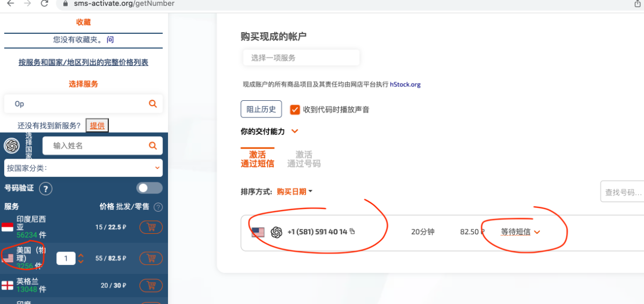Open the 选择一项服务 dropdown
The height and width of the screenshot is (304, 644).
[301, 58]
